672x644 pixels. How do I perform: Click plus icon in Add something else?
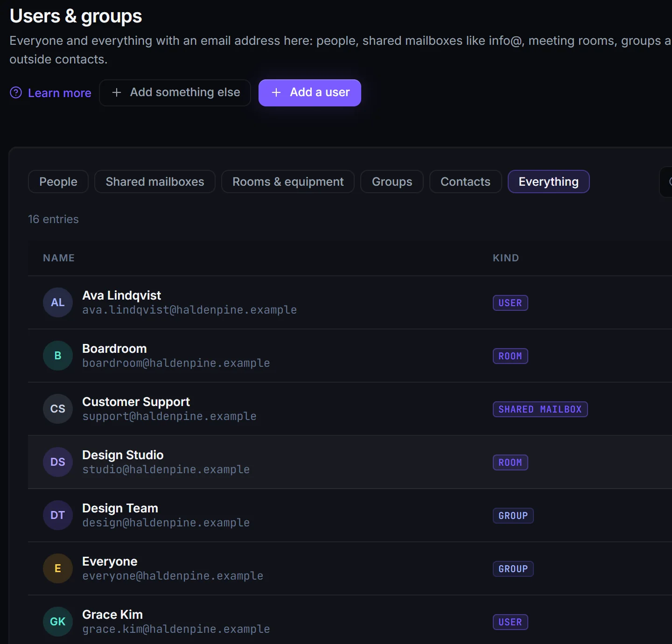tap(117, 92)
